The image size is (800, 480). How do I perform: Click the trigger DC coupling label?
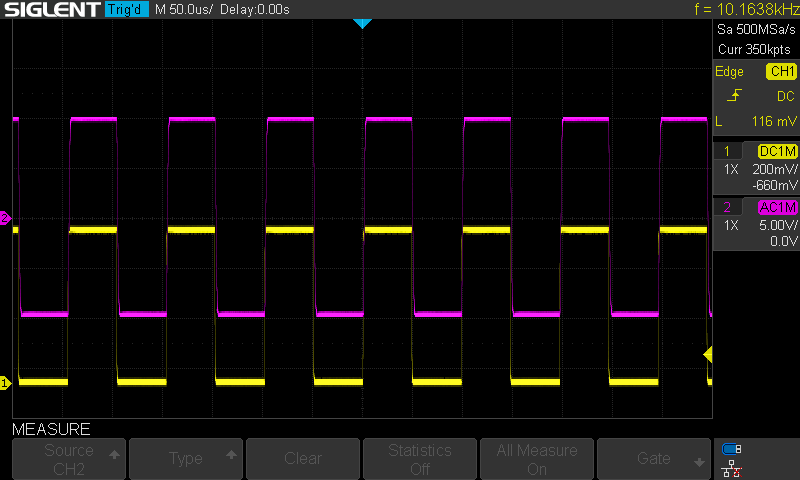tap(786, 96)
